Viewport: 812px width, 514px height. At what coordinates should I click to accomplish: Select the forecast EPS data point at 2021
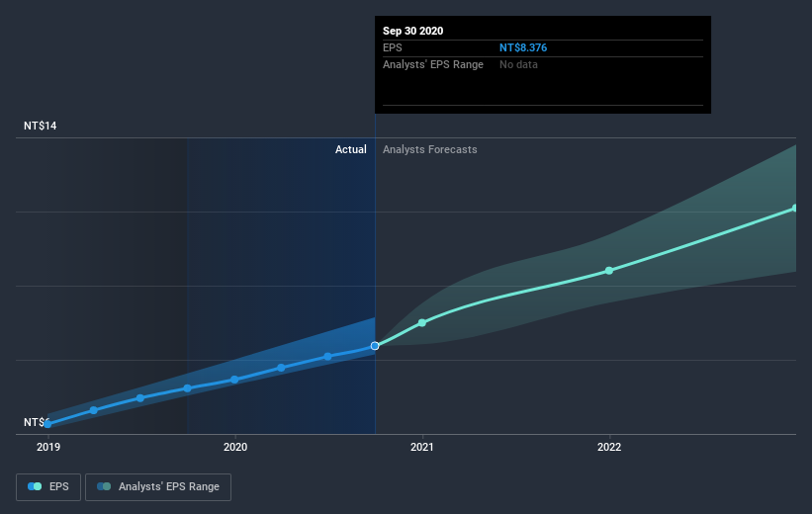(422, 323)
